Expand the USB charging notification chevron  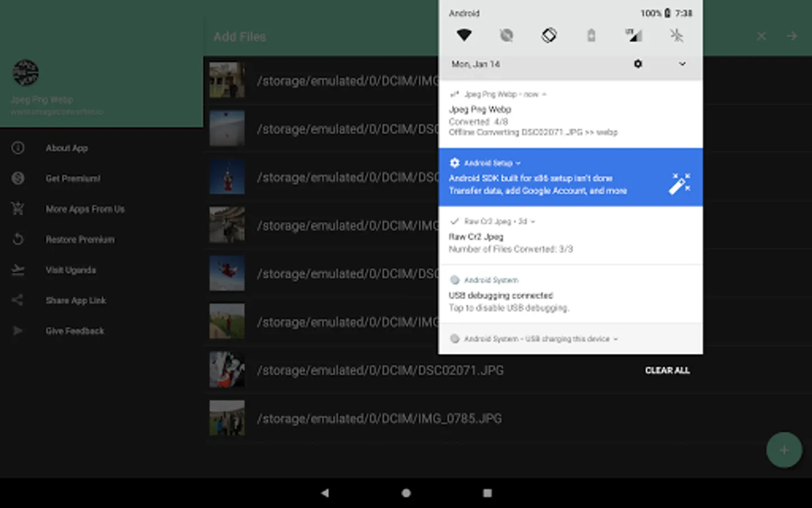(616, 339)
